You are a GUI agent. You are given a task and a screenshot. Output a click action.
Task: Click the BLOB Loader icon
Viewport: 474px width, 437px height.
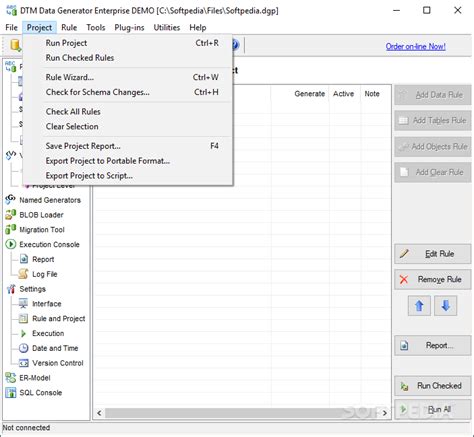10,215
